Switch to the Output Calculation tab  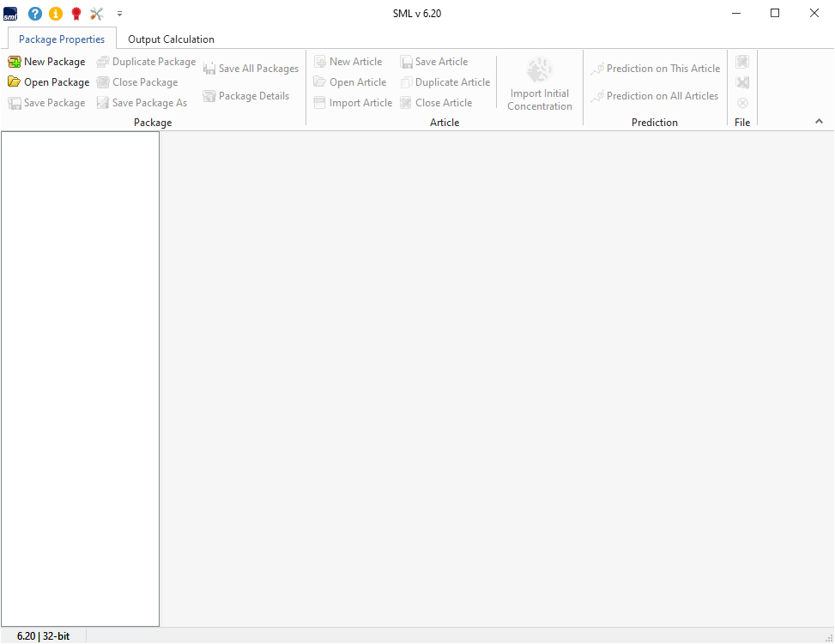click(171, 39)
